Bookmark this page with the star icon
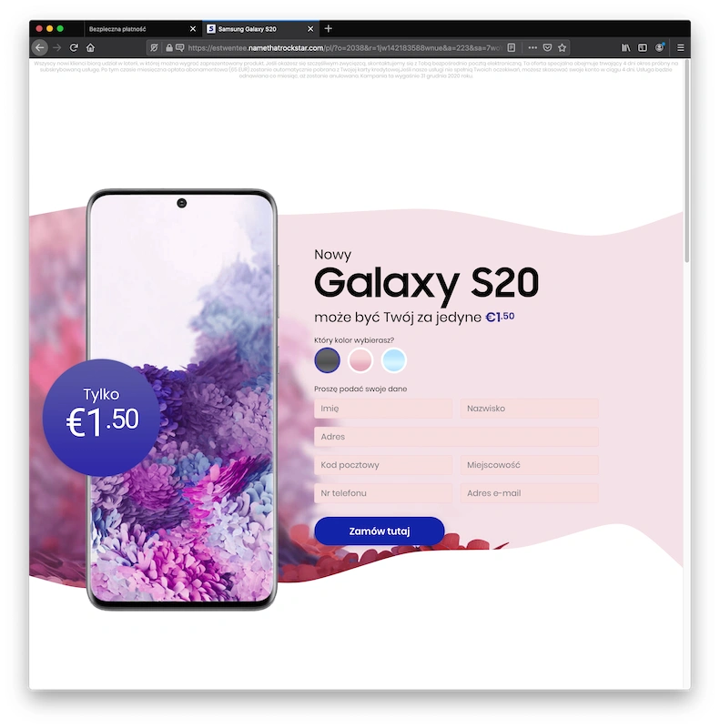 tap(562, 47)
